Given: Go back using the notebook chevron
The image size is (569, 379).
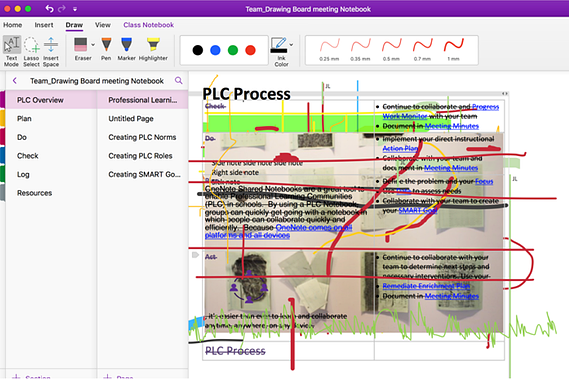Looking at the screenshot, I should pyautogui.click(x=15, y=81).
